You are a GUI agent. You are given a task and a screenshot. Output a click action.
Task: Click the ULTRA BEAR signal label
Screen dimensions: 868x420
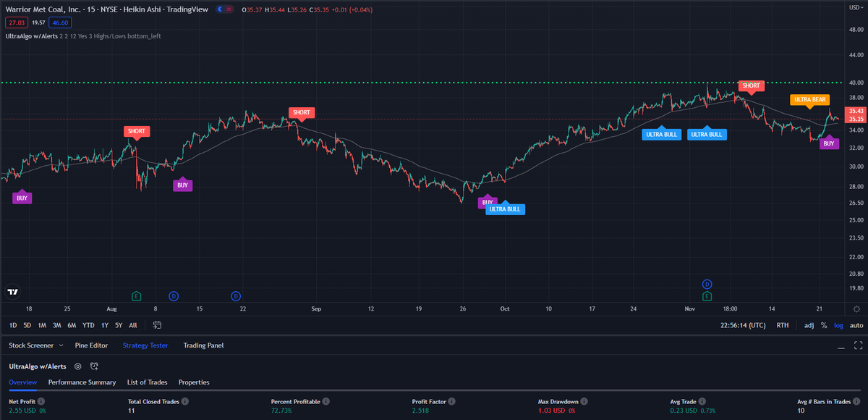[x=809, y=100]
